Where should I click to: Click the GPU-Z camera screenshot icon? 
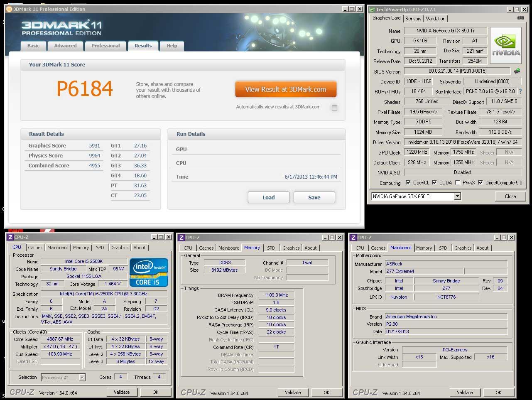520,18
